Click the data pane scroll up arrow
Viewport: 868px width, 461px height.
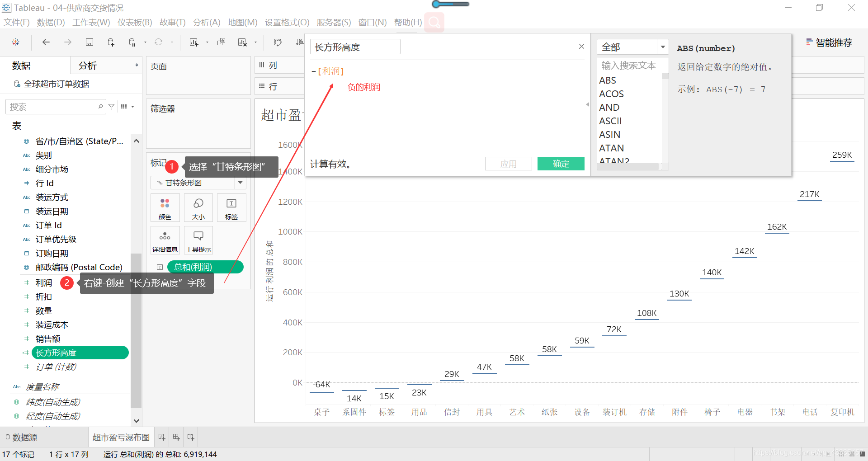point(136,141)
